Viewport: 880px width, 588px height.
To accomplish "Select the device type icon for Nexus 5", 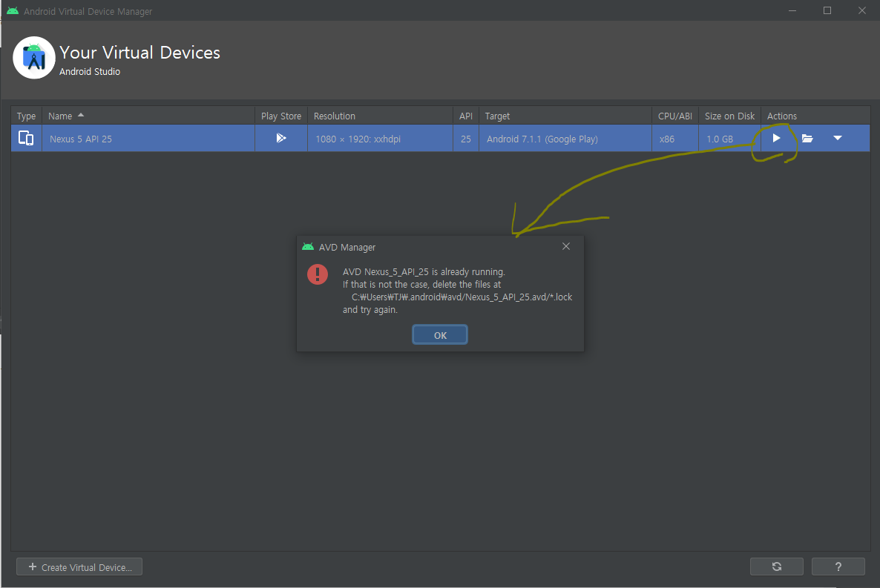I will coord(26,138).
